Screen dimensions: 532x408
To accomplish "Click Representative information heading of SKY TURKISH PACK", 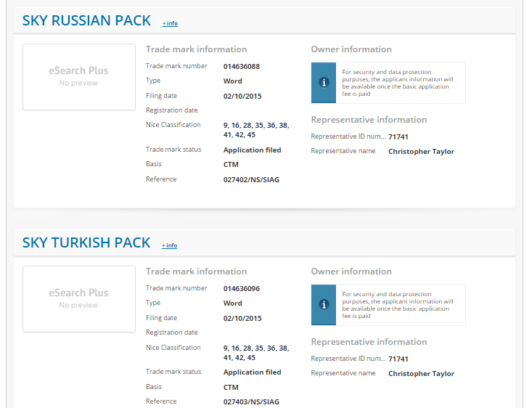I will pyautogui.click(x=369, y=342).
